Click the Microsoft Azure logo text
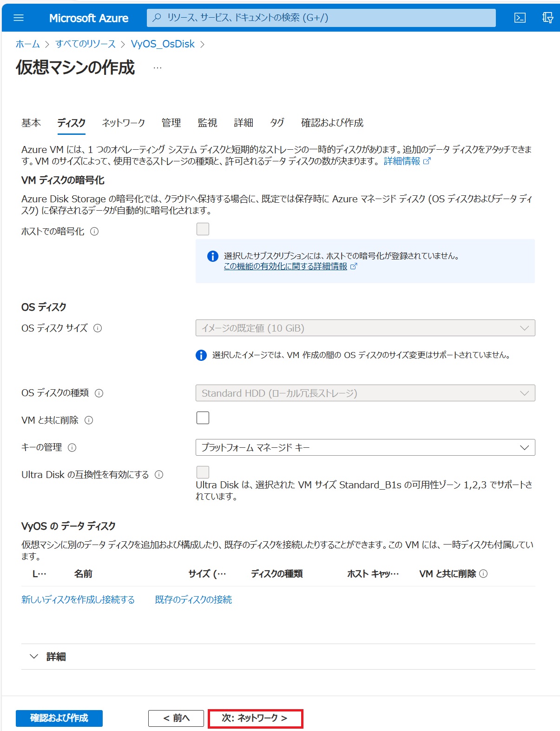Screen dimensions: 560x731 (89, 18)
